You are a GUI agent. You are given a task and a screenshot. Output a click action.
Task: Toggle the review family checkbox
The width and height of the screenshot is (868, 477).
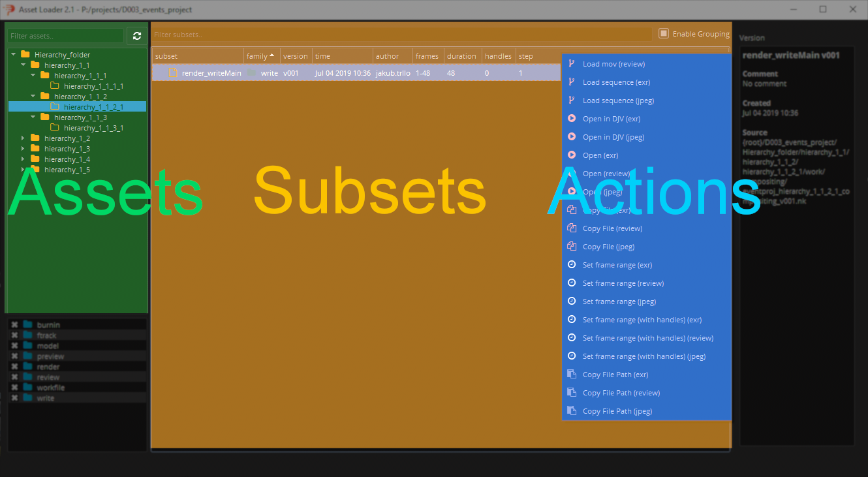[14, 377]
